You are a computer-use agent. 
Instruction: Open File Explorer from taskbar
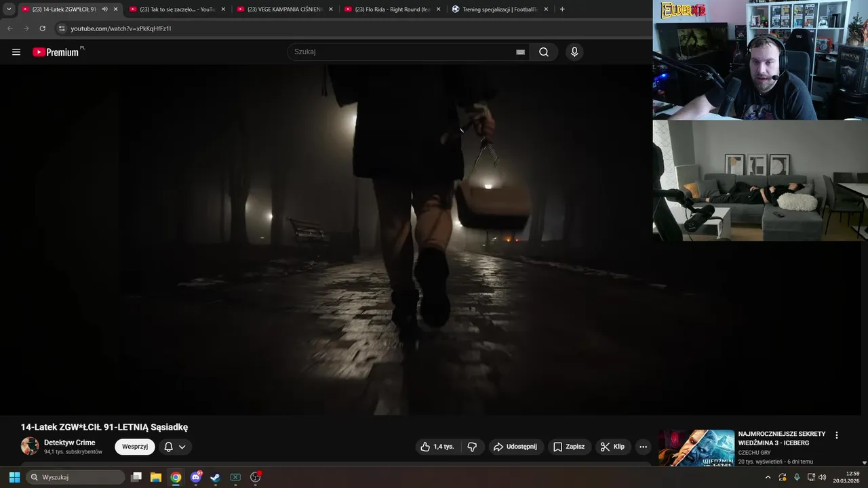[x=156, y=477]
